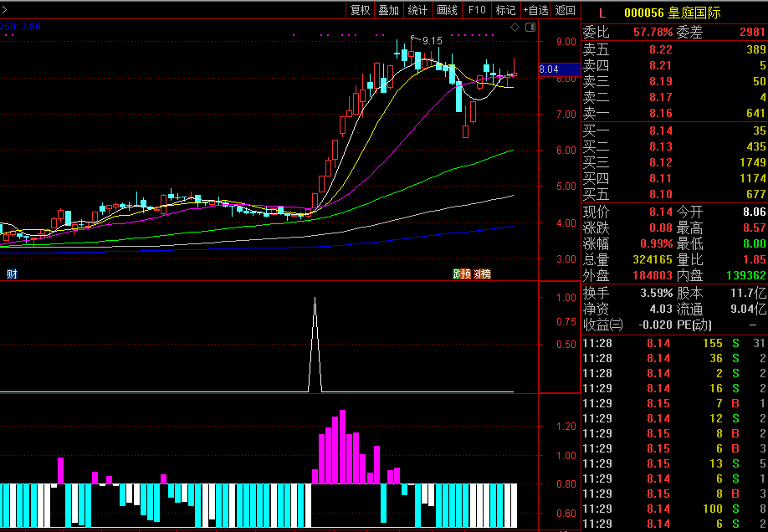Click the 最高 8.57 value
Screen dimensions: 768x532
tap(755, 228)
